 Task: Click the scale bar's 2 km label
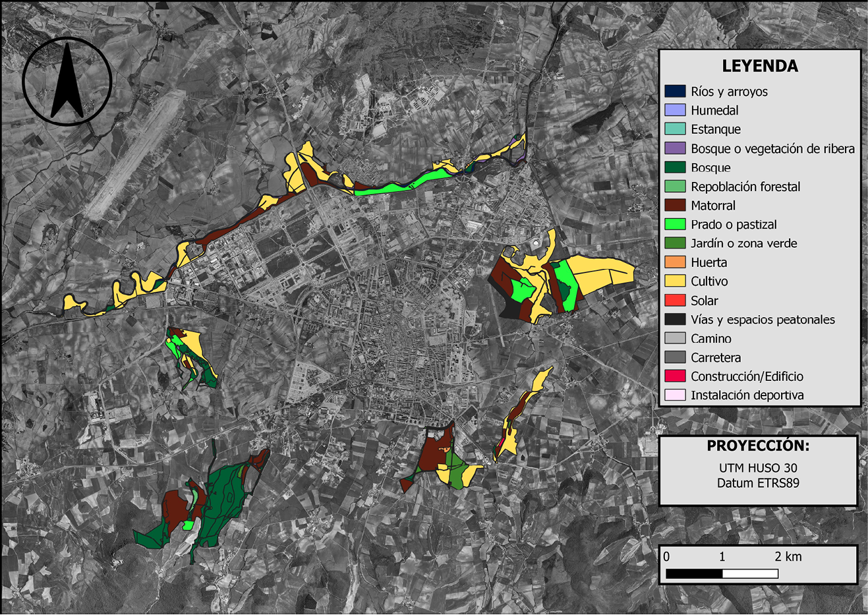click(x=788, y=556)
